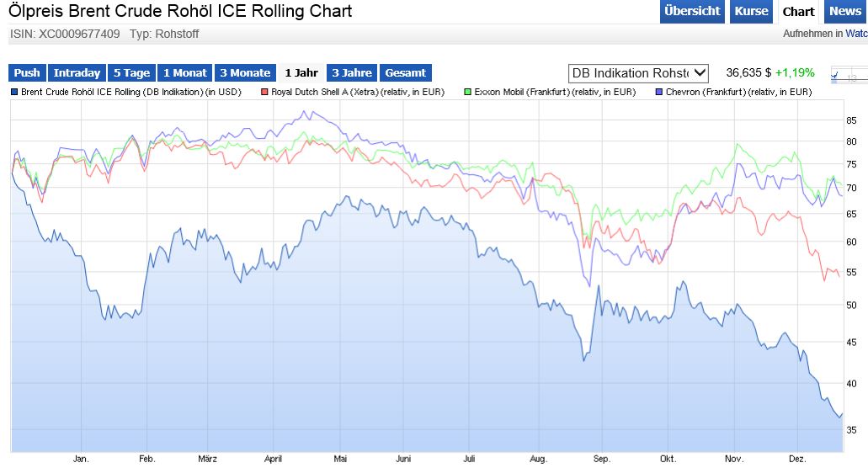The height and width of the screenshot is (468, 868).
Task: Switch chart to 5 Tage range
Action: [131, 73]
